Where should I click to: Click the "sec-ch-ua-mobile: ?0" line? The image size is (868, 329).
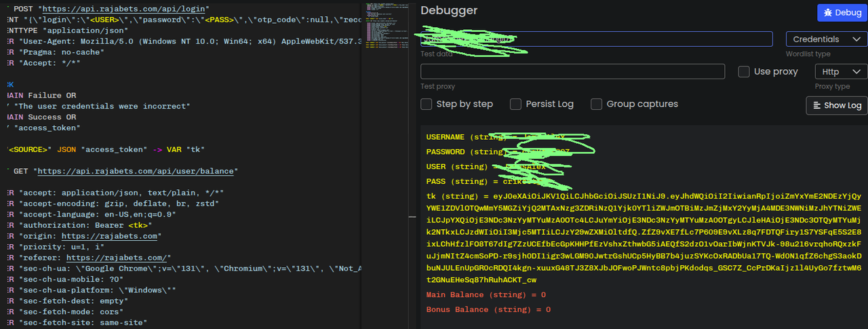coord(65,279)
